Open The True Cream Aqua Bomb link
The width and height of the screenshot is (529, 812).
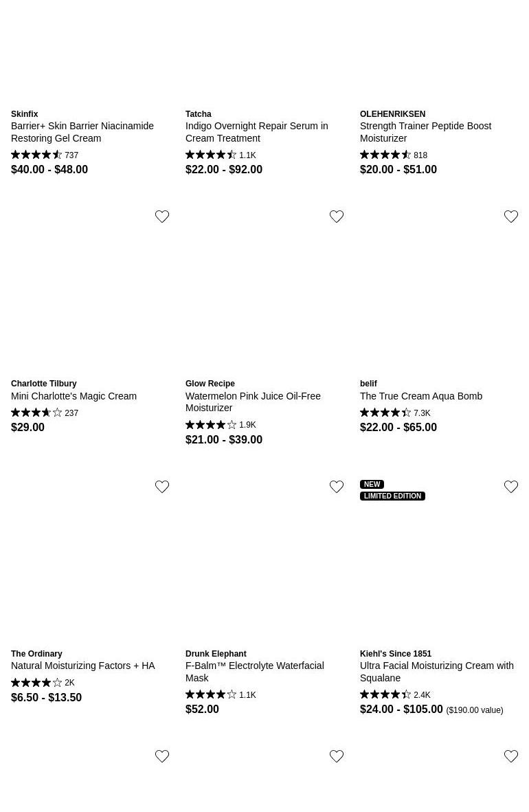pos(421,396)
